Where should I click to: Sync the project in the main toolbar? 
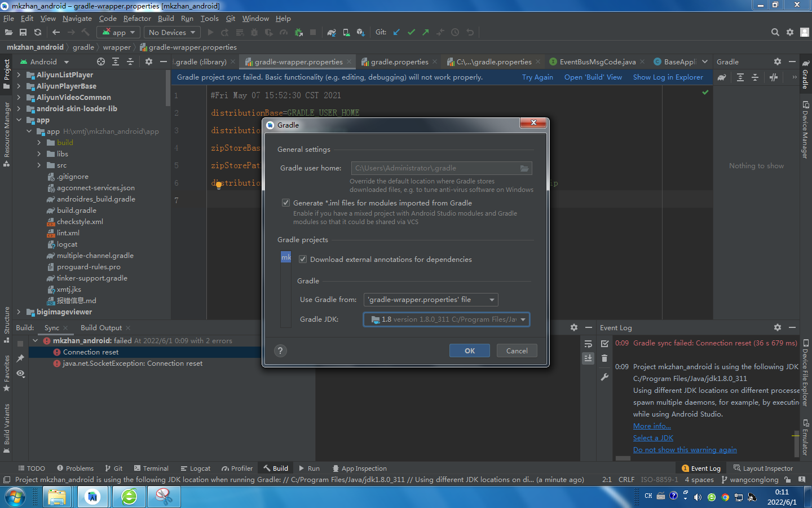(x=38, y=32)
